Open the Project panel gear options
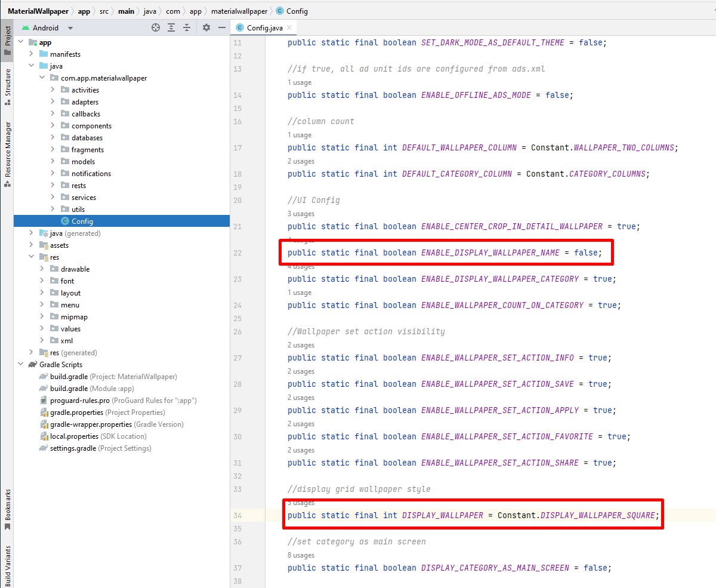This screenshot has height=588, width=716. point(206,27)
